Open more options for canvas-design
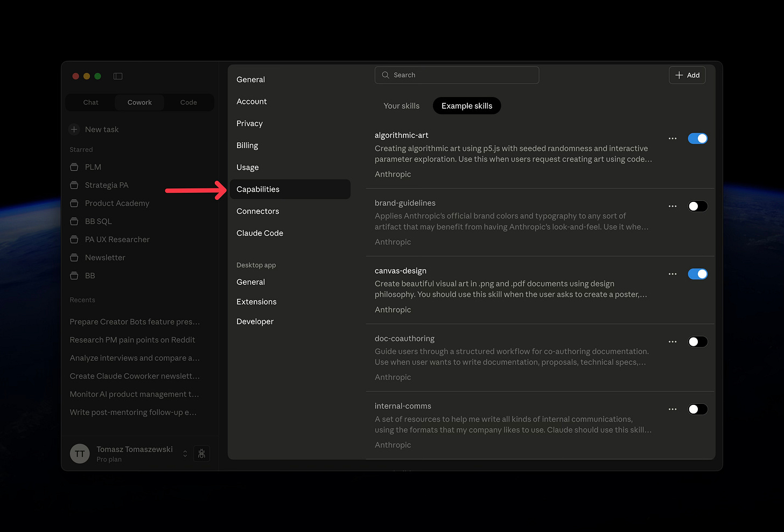 (673, 274)
